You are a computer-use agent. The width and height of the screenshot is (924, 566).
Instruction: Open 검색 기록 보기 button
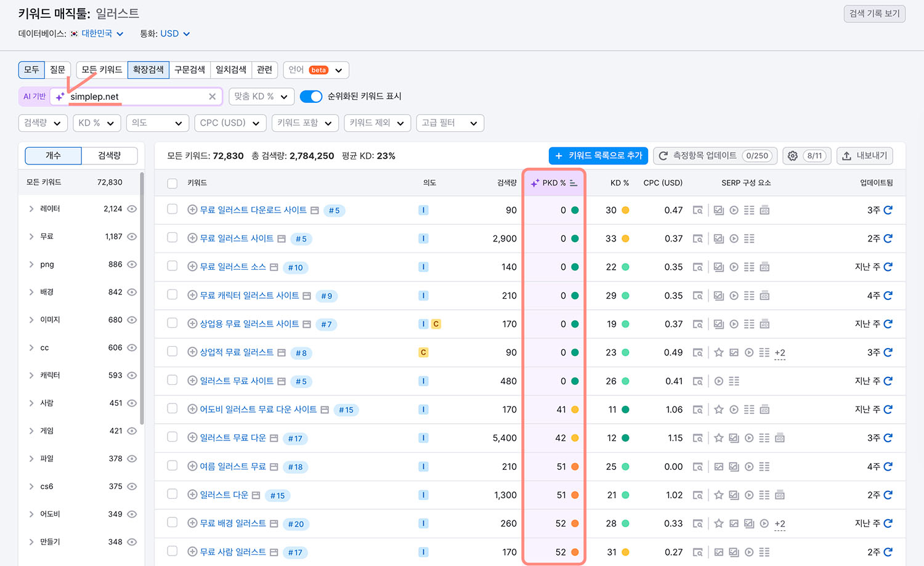(875, 14)
